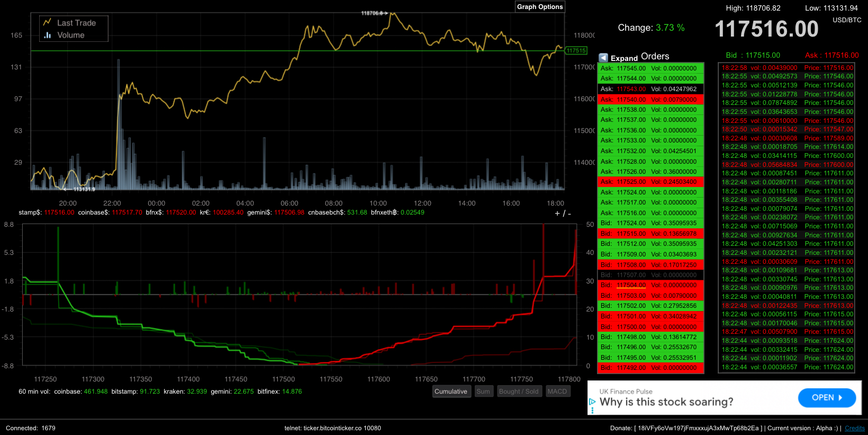Click the ad info triangle icon
This screenshot has width=868, height=435.
[x=592, y=402]
